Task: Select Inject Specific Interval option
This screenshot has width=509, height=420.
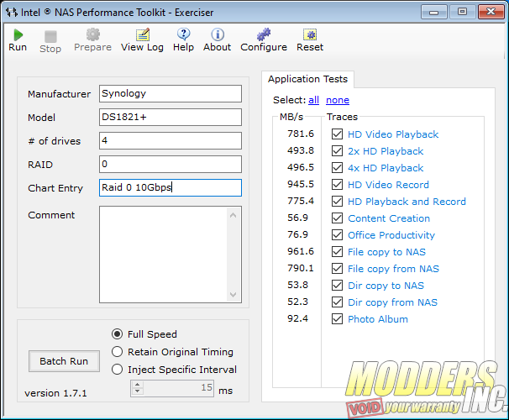Action: point(118,370)
